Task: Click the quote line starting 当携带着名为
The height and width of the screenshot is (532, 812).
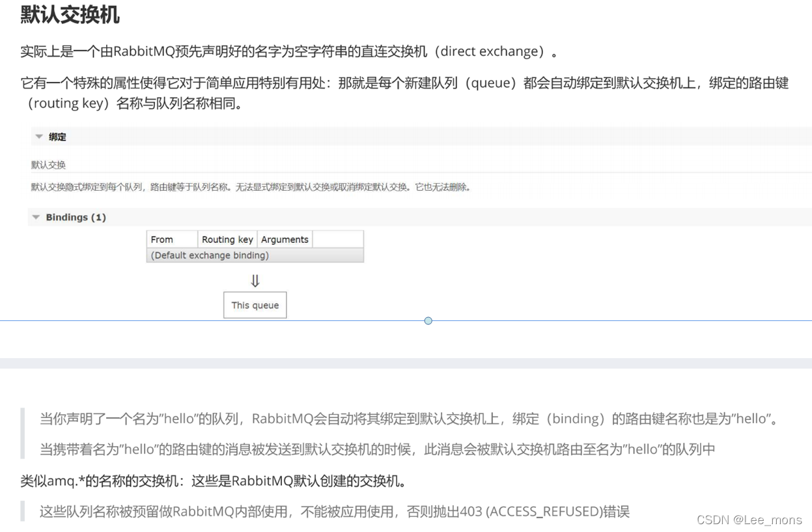Action: point(378,449)
